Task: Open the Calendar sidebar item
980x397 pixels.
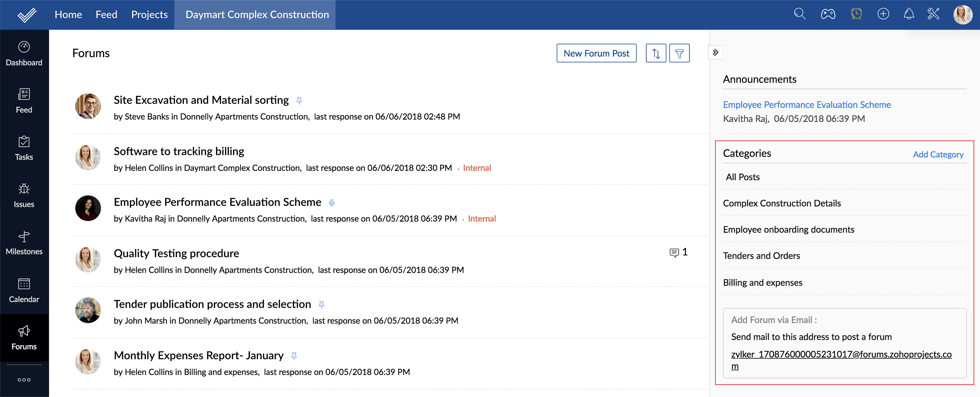Action: (x=24, y=290)
